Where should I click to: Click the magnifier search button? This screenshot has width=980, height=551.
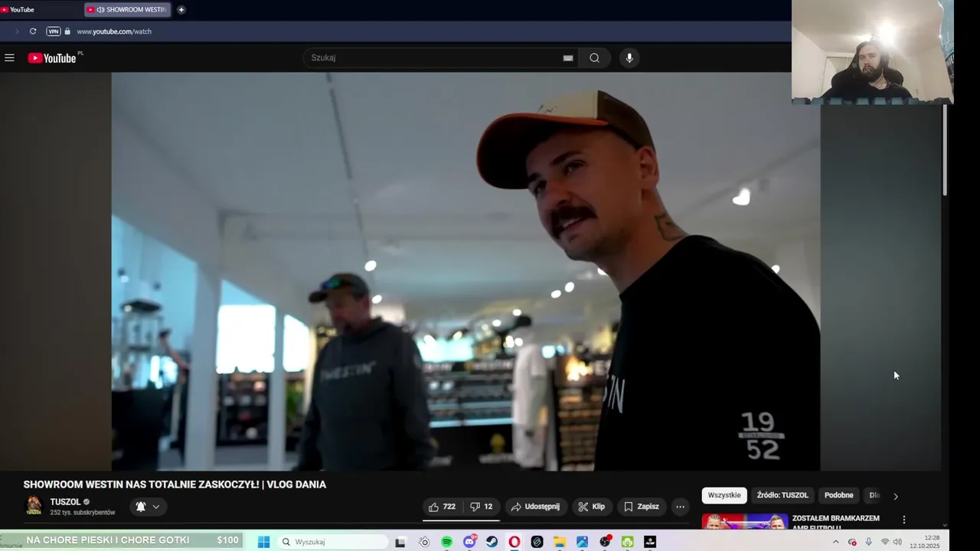coord(594,57)
